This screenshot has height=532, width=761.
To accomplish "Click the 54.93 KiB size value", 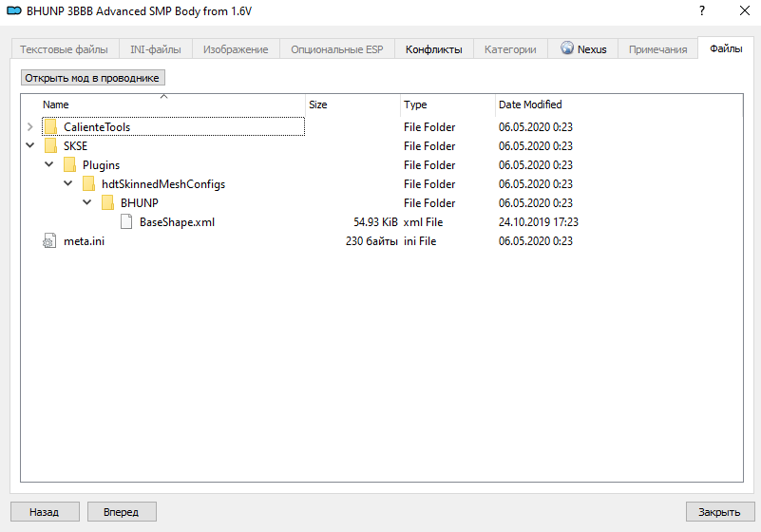I will [x=375, y=222].
